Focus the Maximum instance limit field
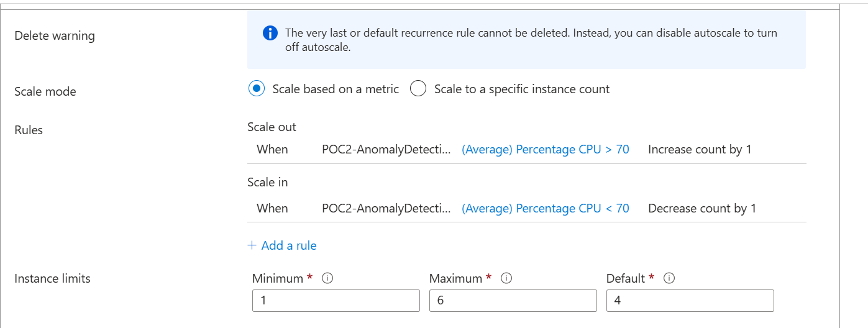This screenshot has width=868, height=328. coord(513,301)
